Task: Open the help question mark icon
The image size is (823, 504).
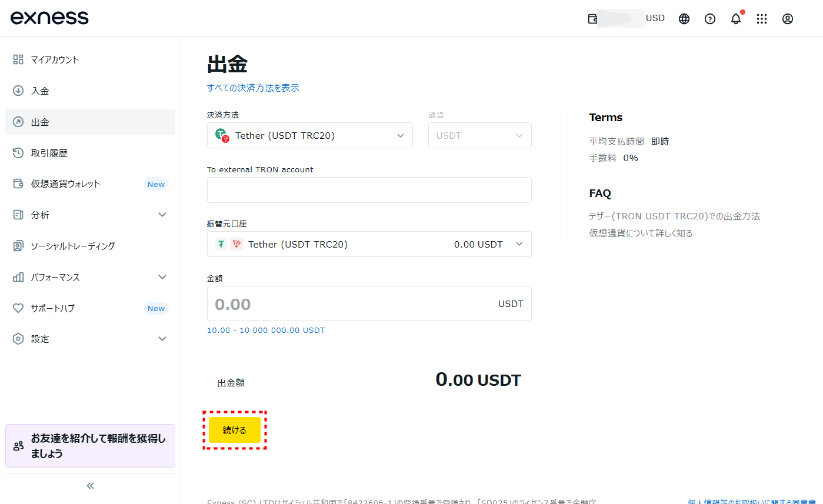Action: 710,19
